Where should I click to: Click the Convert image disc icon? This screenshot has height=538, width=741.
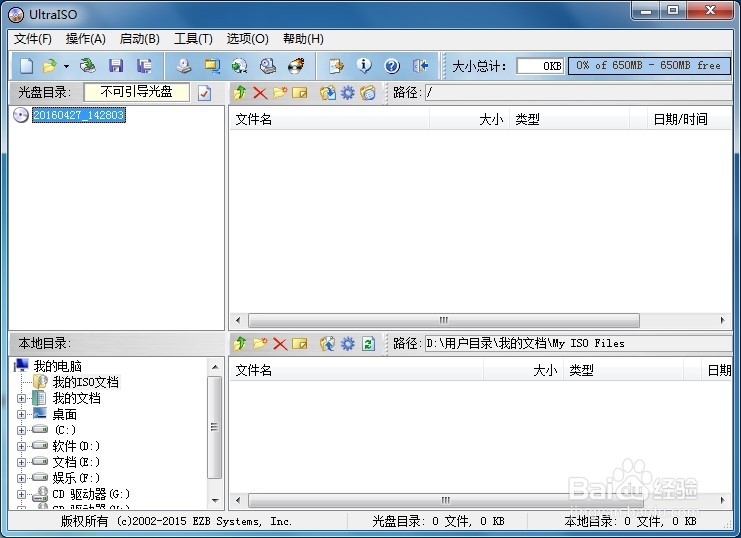(x=240, y=66)
